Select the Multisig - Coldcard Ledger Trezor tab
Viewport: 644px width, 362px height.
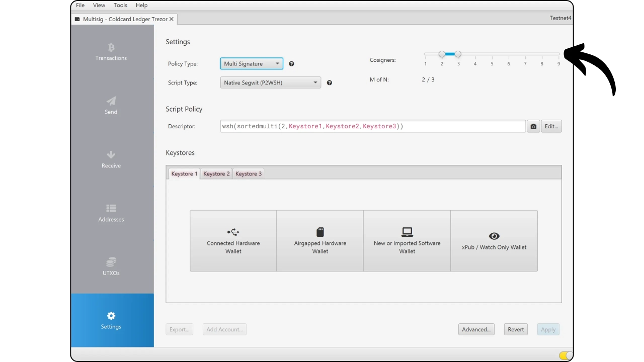(124, 19)
